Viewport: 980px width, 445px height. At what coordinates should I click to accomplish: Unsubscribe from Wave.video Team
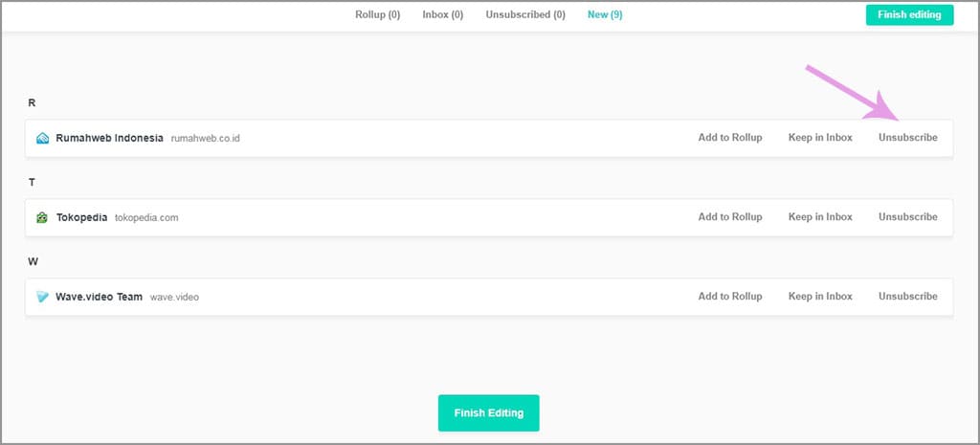(907, 297)
